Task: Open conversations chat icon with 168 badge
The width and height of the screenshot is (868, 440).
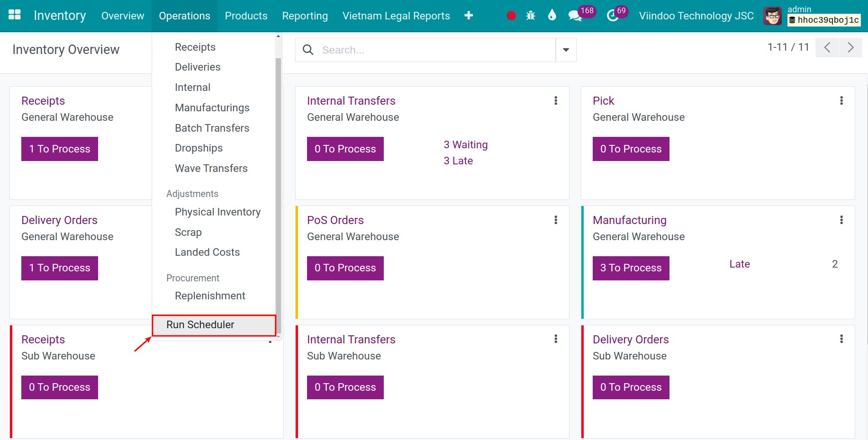Action: 575,16
